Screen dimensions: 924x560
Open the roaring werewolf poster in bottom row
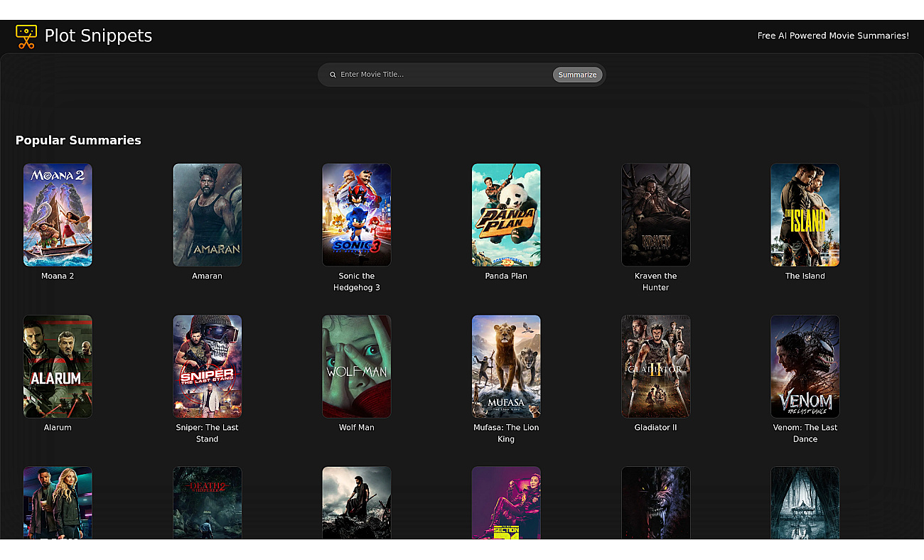pos(656,503)
